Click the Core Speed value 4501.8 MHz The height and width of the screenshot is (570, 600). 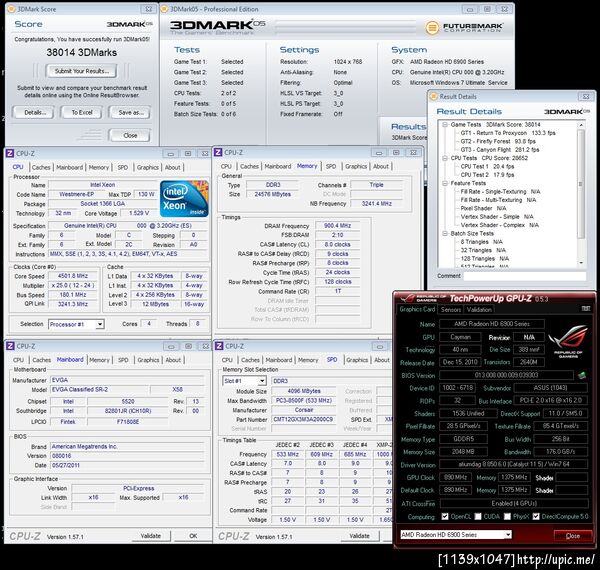(73, 276)
